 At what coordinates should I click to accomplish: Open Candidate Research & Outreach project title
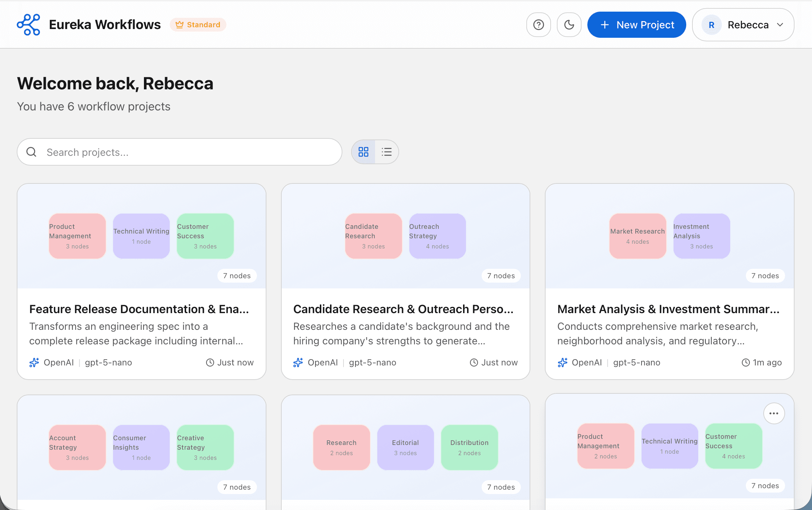[x=403, y=309]
